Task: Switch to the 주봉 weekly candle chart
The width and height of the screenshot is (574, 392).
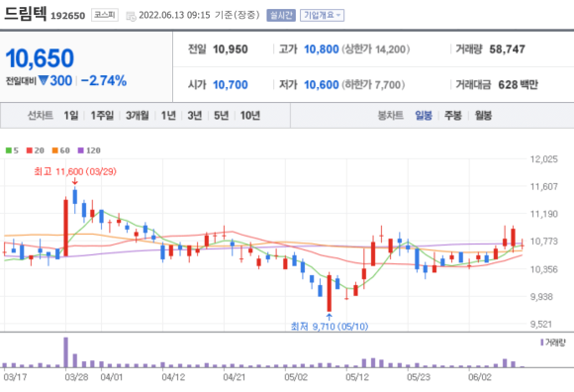Action: 453,116
